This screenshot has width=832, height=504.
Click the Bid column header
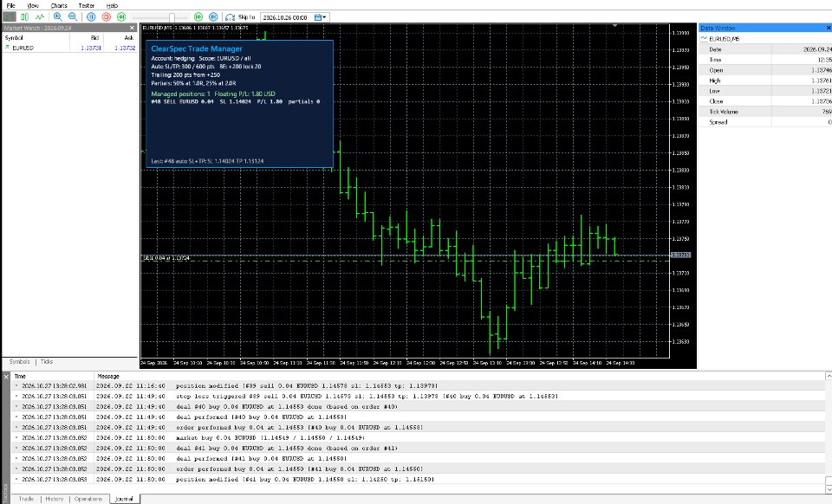(x=87, y=37)
